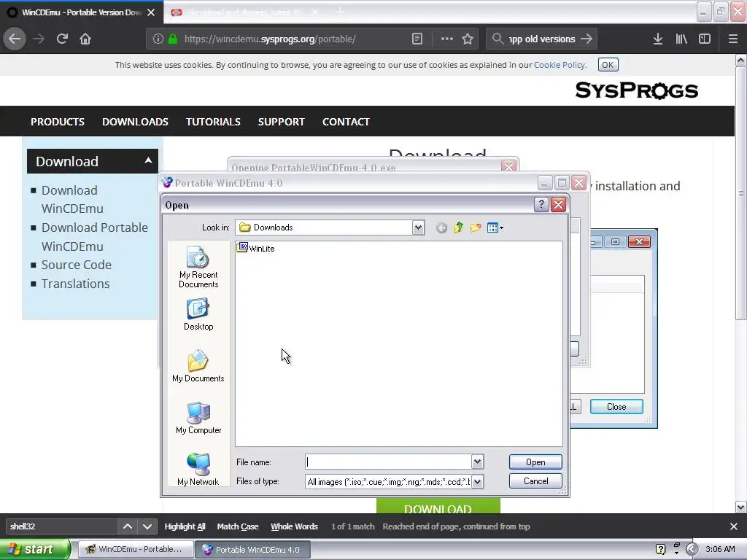Open the Source Code link
This screenshot has height=560, width=747.
(76, 265)
